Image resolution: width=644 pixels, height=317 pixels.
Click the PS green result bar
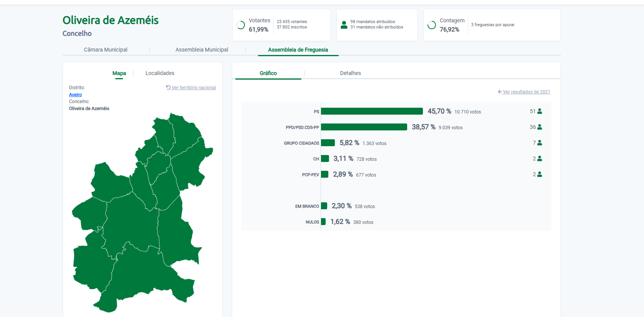coord(372,111)
